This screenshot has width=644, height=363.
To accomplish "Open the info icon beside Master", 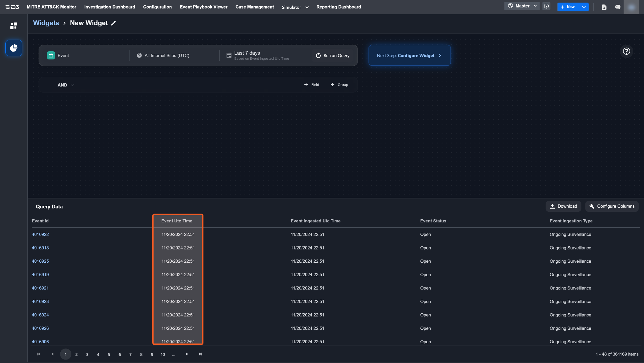I will 547,6.
